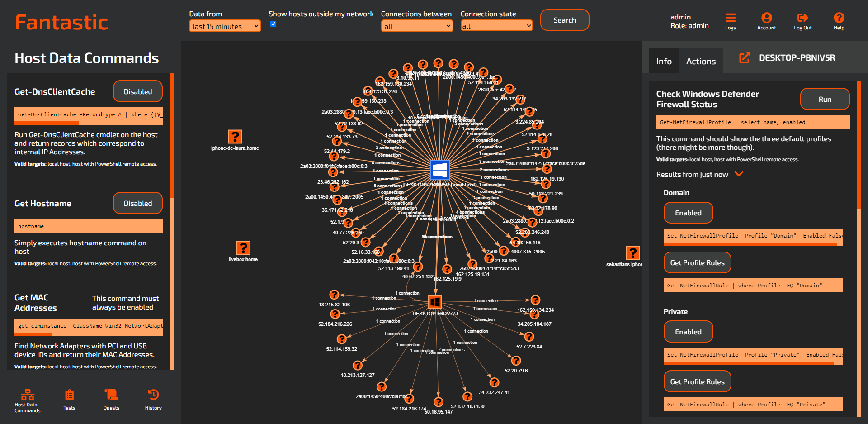
Task: Select node 34.232.247.41
Action: 495,382
